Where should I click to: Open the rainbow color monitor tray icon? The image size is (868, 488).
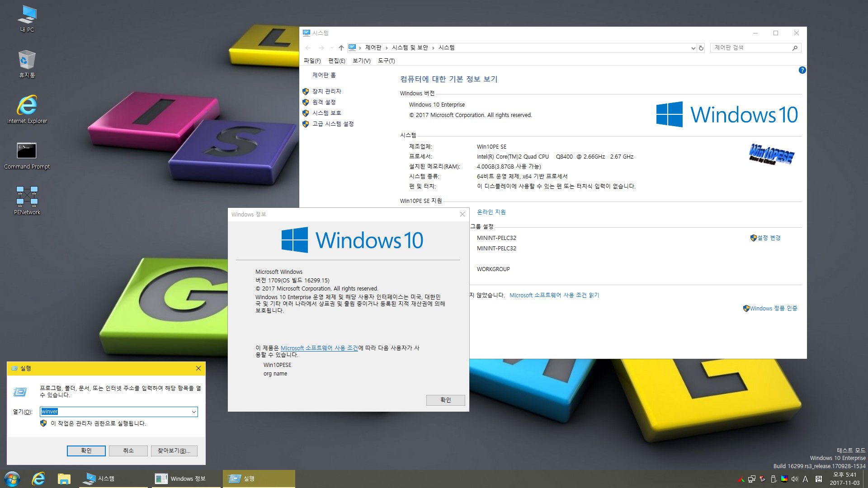(x=784, y=479)
